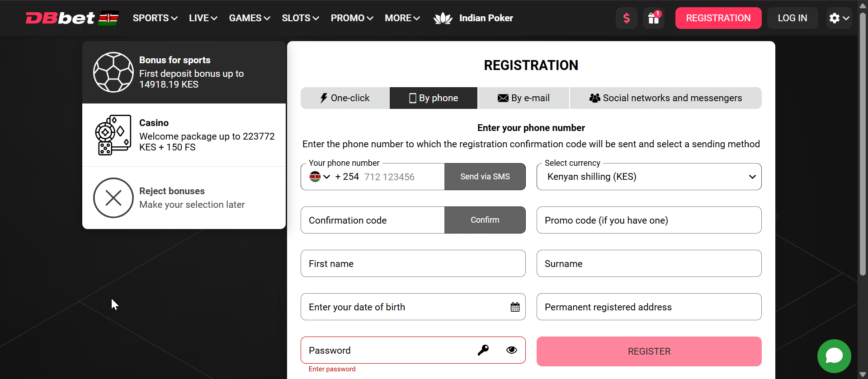868x379 pixels.
Task: Show password with the eye icon
Action: tap(511, 350)
